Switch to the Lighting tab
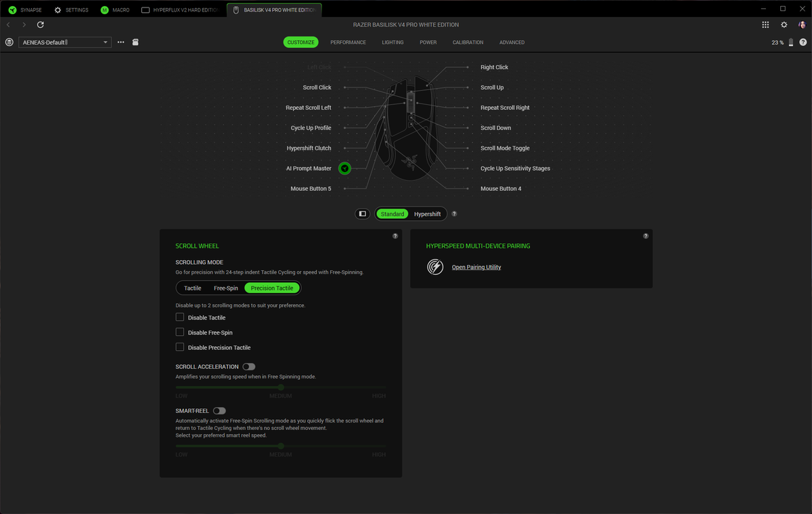This screenshot has width=812, height=514. click(392, 42)
